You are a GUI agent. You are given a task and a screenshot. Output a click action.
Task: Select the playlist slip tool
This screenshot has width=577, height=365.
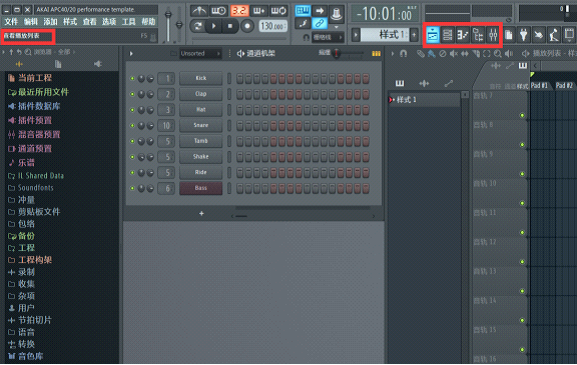point(465,54)
